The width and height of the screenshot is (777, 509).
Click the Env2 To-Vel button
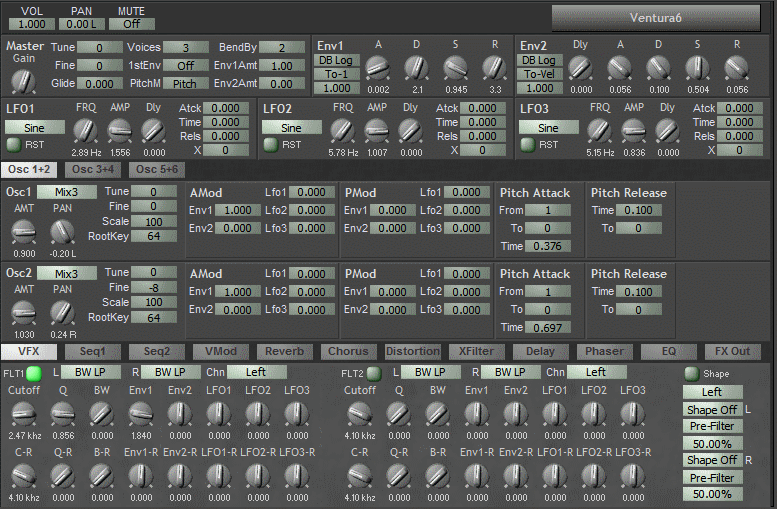pos(539,74)
